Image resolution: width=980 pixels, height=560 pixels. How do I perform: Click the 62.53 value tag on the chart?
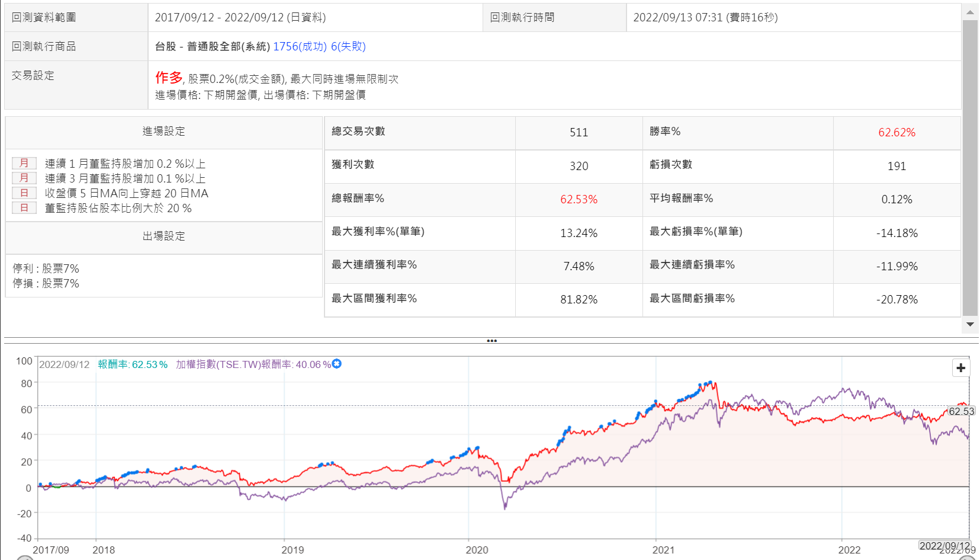961,411
